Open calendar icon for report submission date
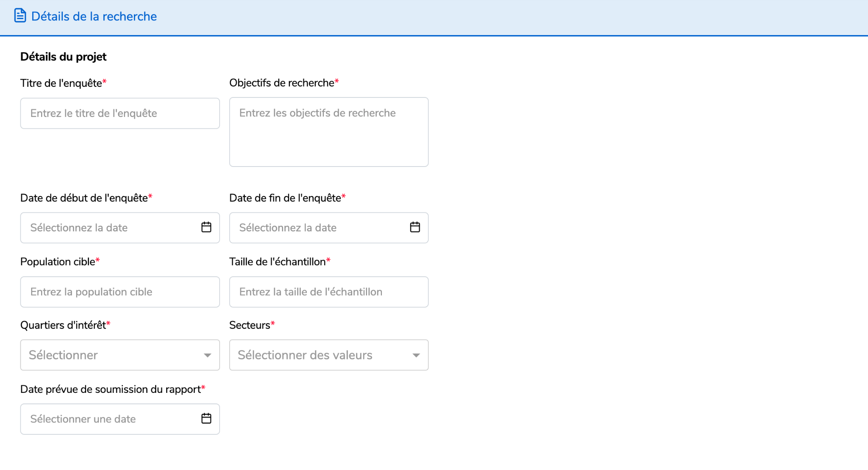This screenshot has height=470, width=868. tap(206, 418)
